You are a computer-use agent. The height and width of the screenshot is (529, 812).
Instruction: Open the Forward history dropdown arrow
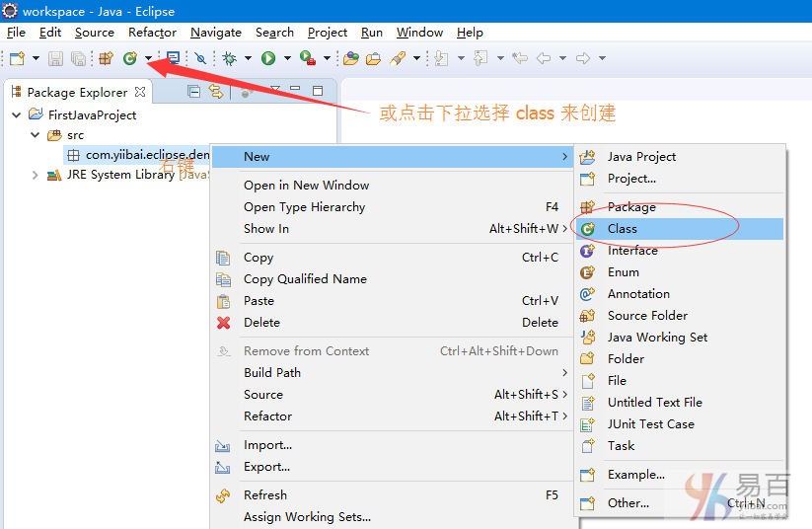602,58
